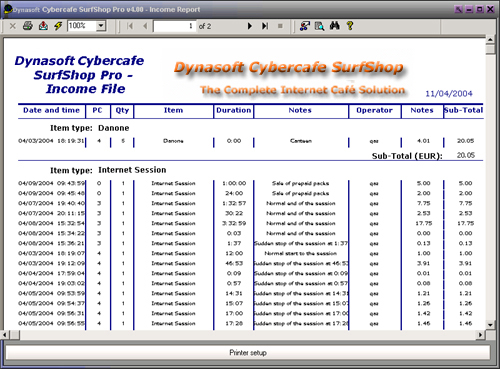
Task: Click the Dynasoft app icon in title bar
Action: [8, 9]
